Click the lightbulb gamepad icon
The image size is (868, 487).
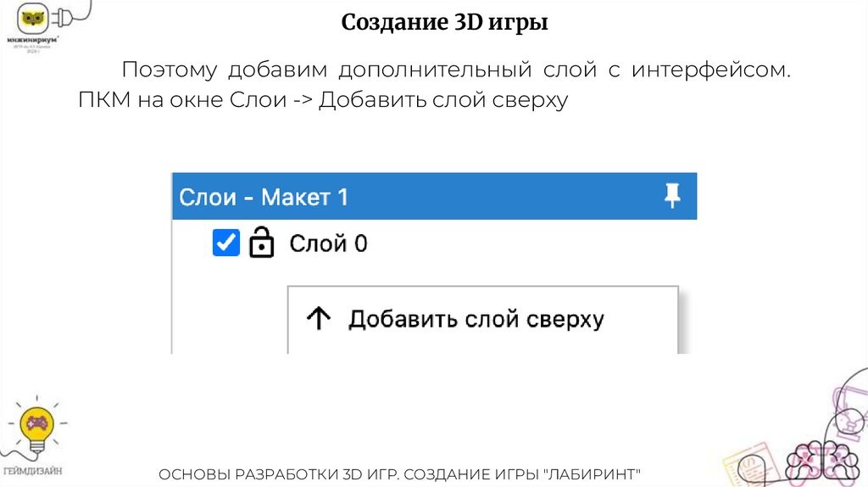click(x=36, y=425)
